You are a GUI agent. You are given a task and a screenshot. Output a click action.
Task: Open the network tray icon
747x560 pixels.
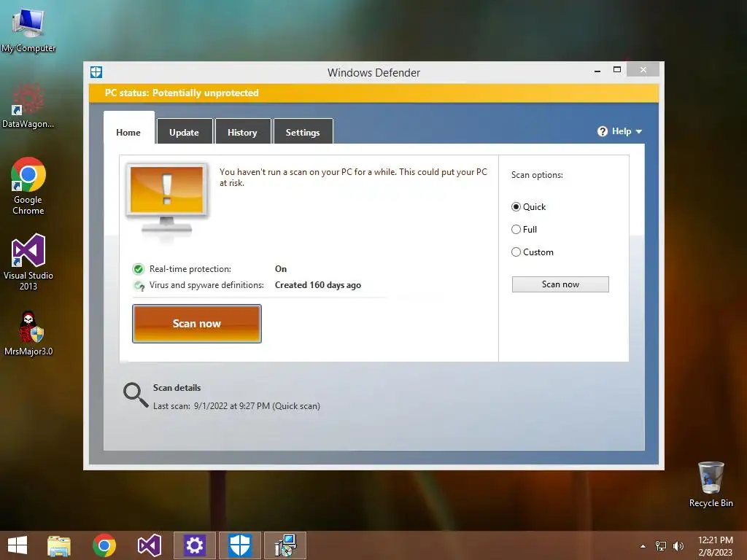661,546
